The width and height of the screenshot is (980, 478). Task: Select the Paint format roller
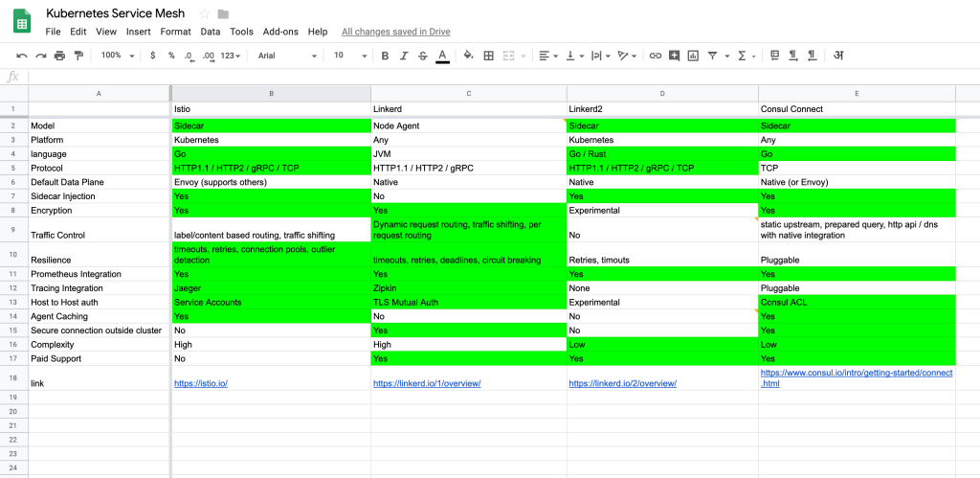click(x=78, y=56)
